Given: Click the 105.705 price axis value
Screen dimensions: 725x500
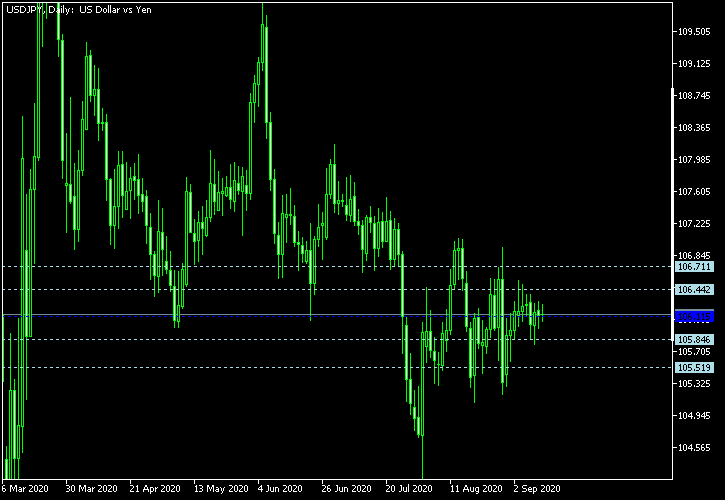Looking at the screenshot, I should click(694, 352).
